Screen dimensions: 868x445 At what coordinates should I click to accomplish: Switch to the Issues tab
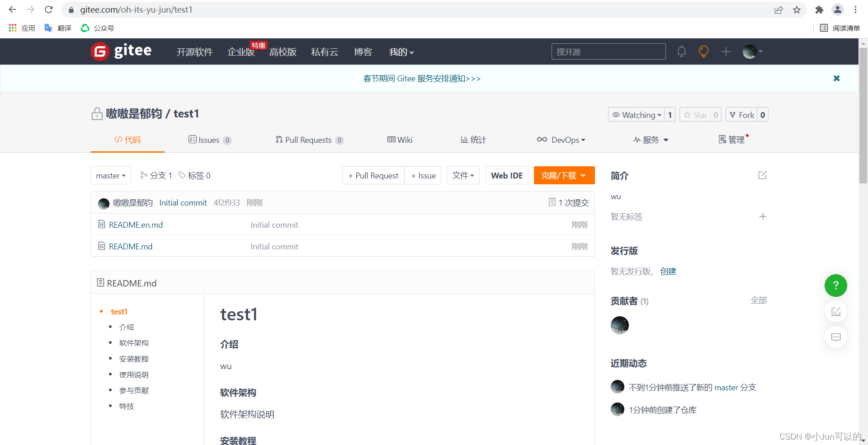point(209,140)
